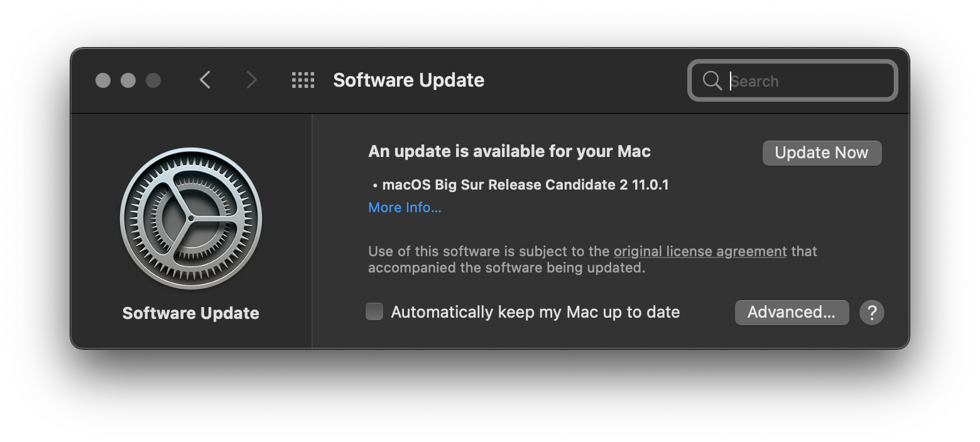Open help with the question mark button
The width and height of the screenshot is (980, 442).
coord(871,313)
